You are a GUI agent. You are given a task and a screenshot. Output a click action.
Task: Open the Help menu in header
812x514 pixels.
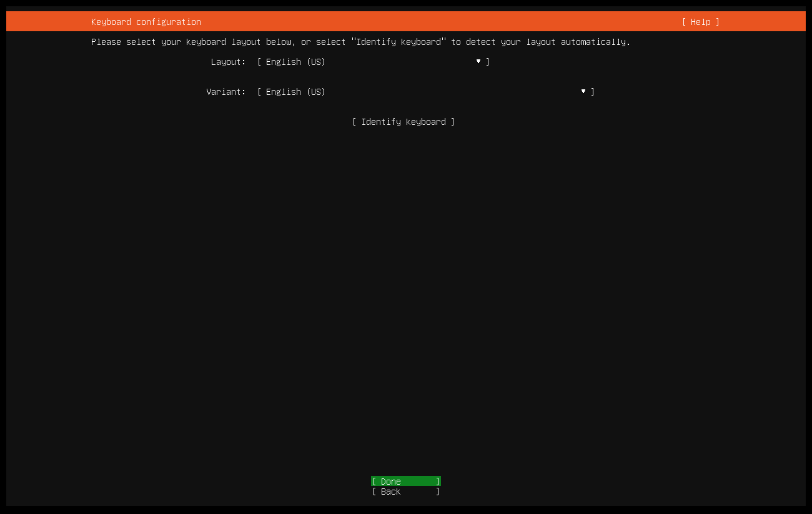[x=700, y=22]
